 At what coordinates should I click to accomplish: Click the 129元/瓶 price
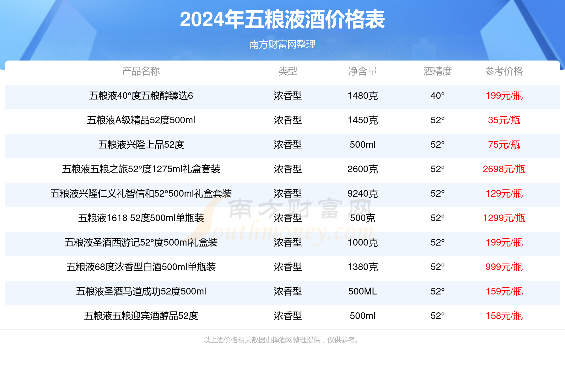pyautogui.click(x=504, y=193)
